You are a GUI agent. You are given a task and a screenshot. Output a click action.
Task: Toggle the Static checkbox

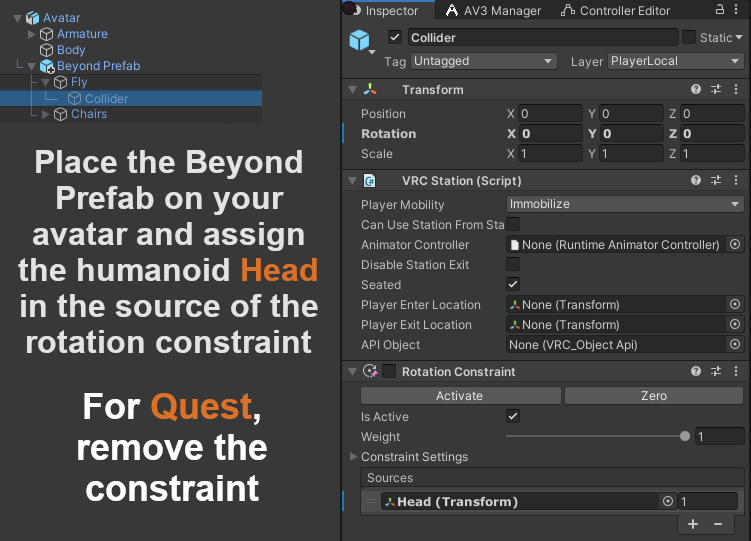(689, 38)
